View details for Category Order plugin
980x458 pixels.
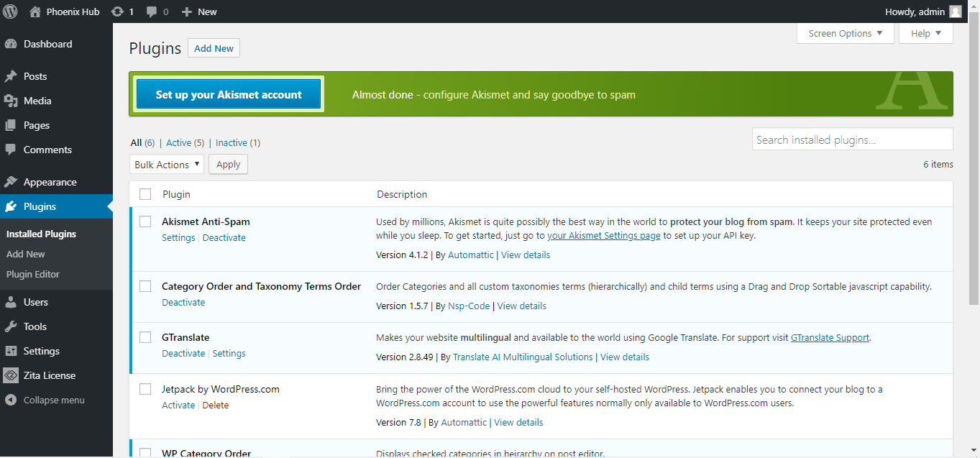[522, 306]
